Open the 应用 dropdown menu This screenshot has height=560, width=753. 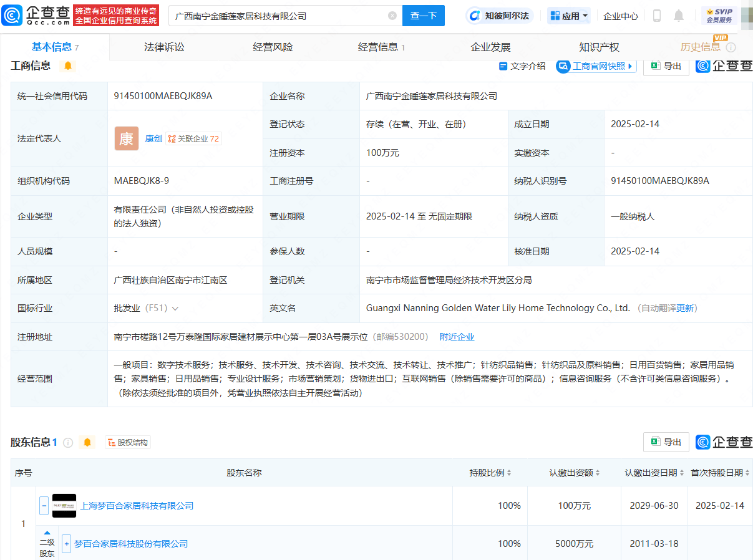click(x=569, y=16)
